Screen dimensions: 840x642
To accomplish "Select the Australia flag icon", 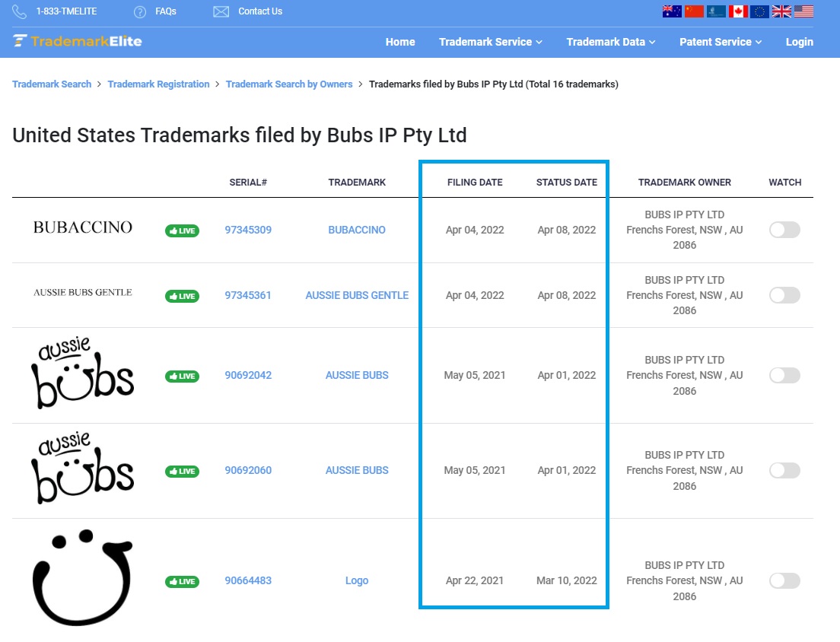I will [x=672, y=11].
